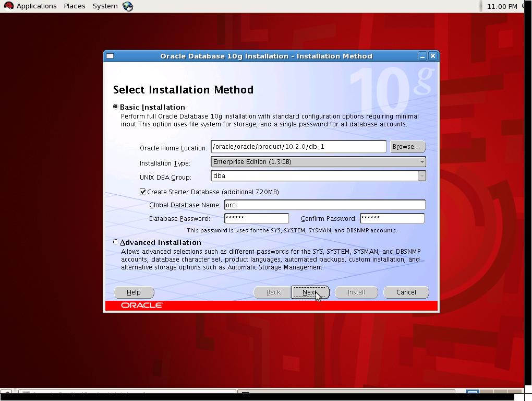Click the Database Password field
This screenshot has width=532, height=401.
(x=257, y=218)
